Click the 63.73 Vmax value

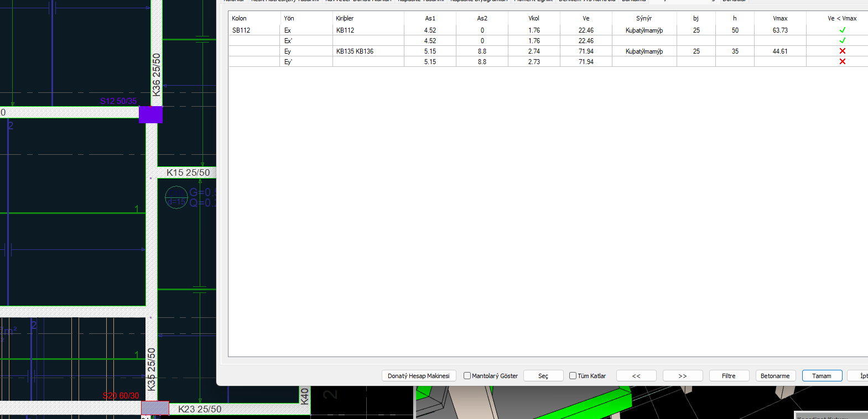[780, 30]
